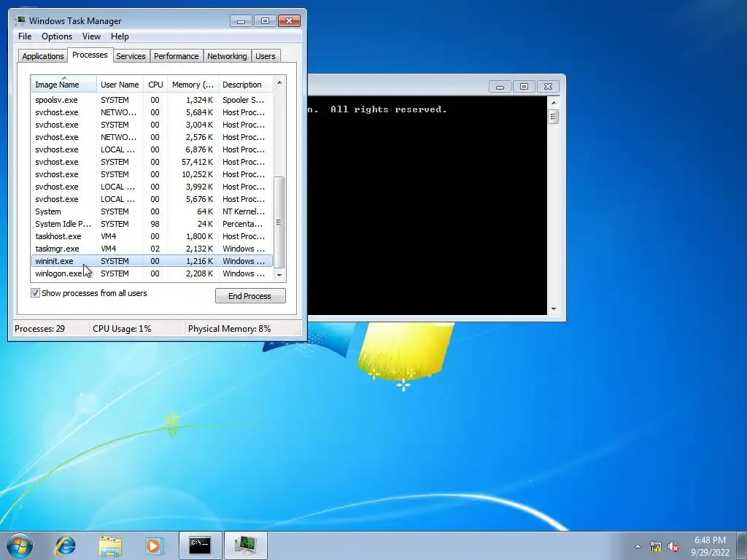Click Physical Memory: 8% status entry

tap(229, 329)
